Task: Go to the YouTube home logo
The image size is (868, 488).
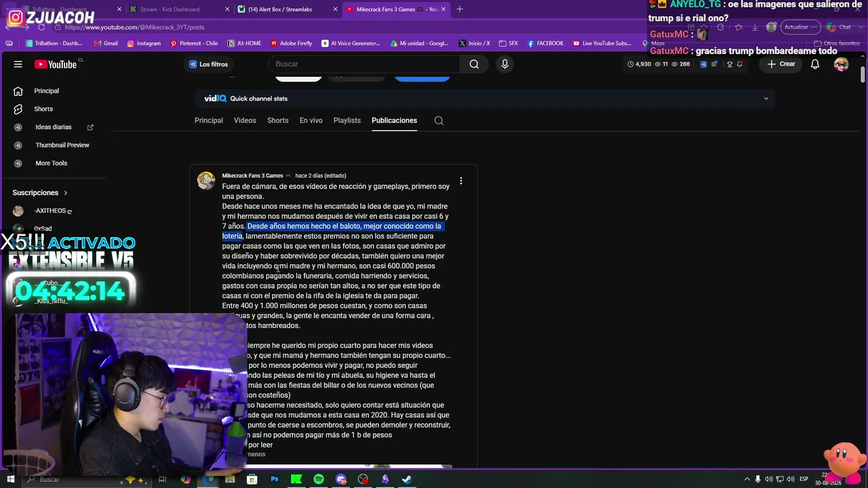Action: (x=56, y=64)
